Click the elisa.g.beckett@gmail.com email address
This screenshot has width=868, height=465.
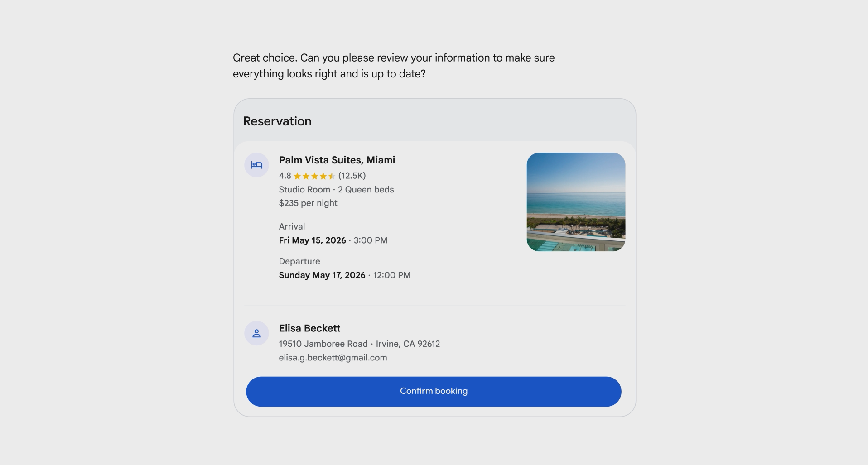click(x=333, y=358)
